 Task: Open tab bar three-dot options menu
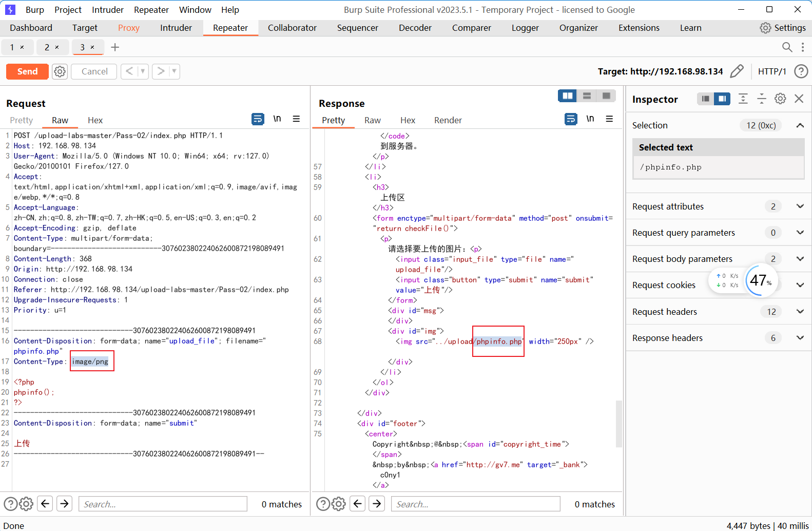pyautogui.click(x=803, y=47)
